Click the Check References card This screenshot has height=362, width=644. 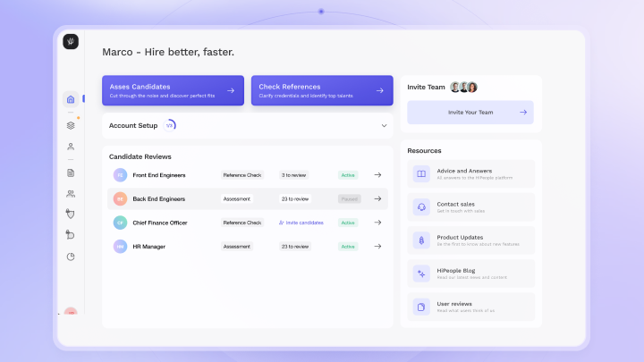[321, 90]
